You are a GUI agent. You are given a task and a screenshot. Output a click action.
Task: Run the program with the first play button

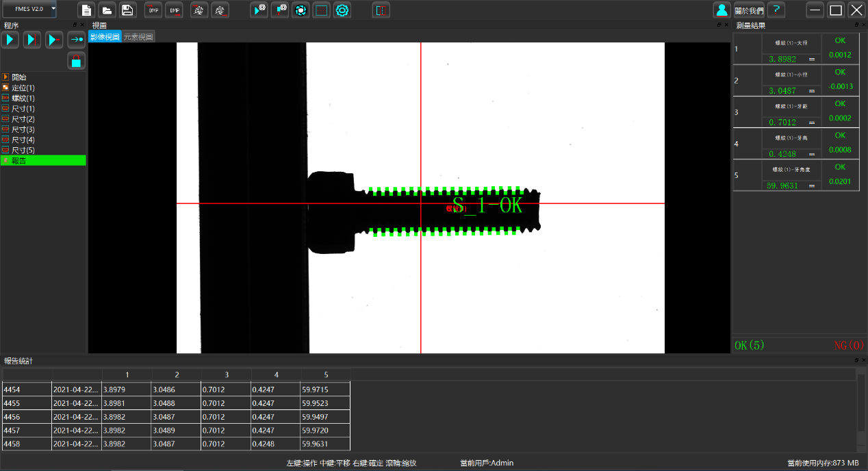(10, 40)
